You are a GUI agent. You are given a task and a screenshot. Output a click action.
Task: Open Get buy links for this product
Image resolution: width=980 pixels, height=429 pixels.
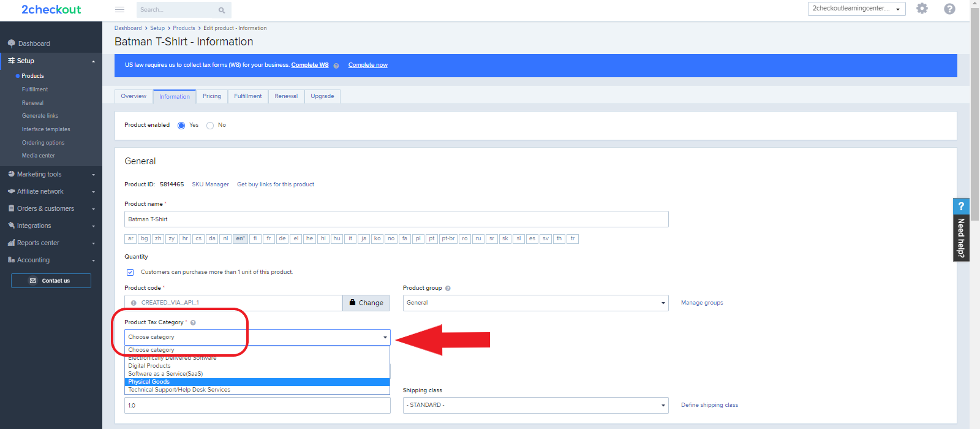(276, 184)
